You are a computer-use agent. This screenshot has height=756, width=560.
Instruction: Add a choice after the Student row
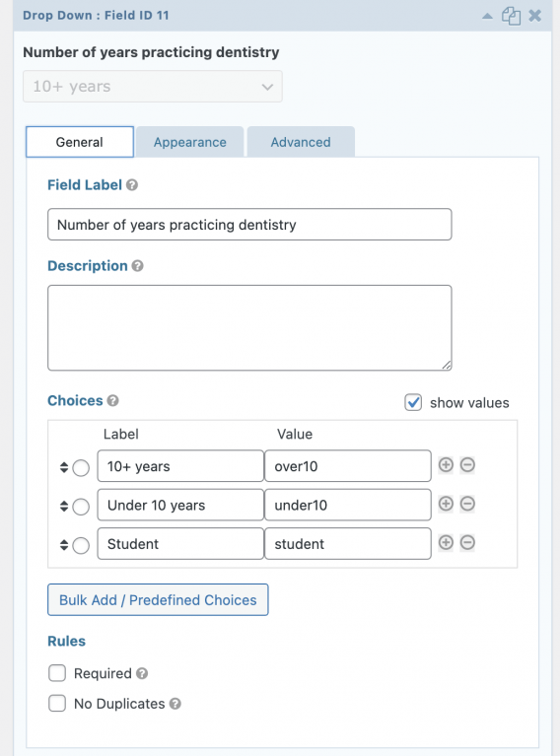[x=446, y=542]
